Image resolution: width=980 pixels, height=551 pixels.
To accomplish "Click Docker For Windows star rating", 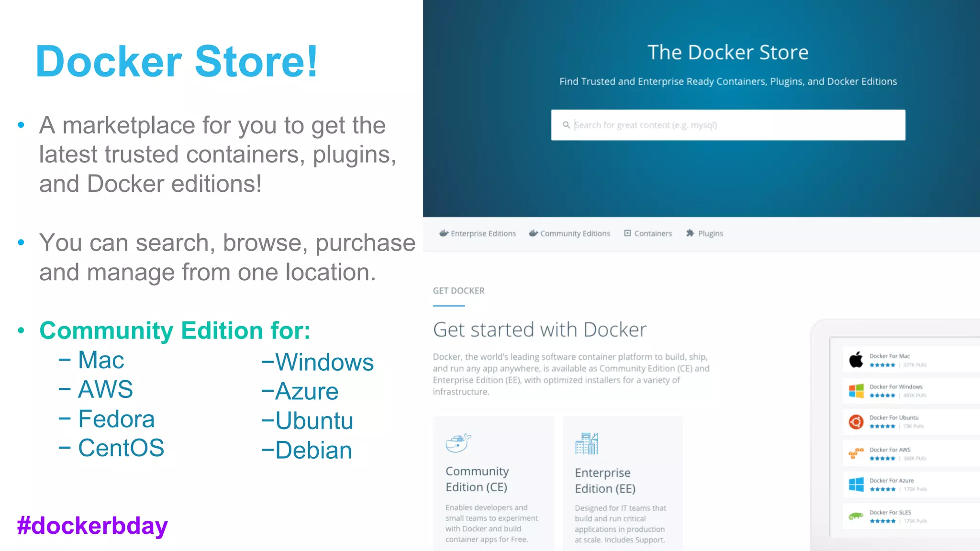I will pos(882,396).
